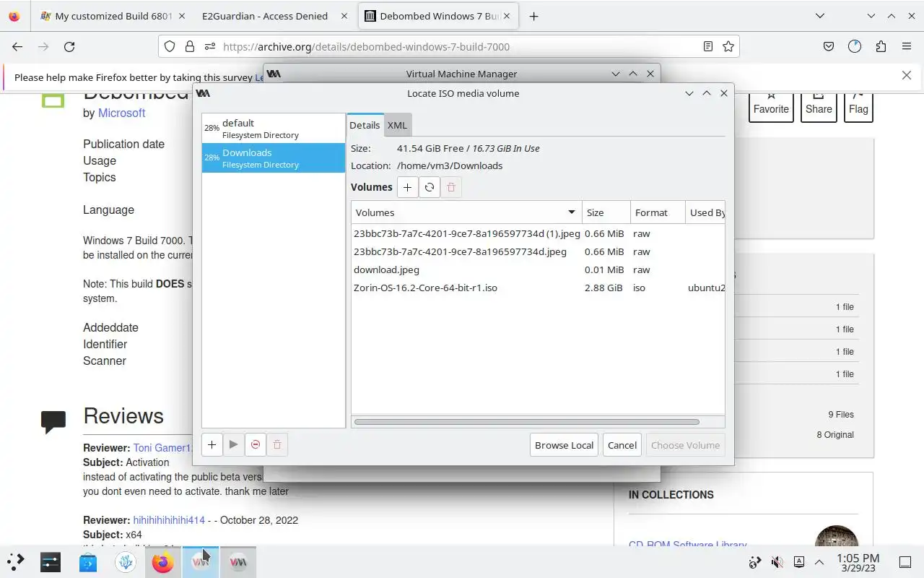This screenshot has width=924, height=578.
Task: Select 23bbc73b...734d (1).jpeg volume
Action: click(x=538, y=233)
